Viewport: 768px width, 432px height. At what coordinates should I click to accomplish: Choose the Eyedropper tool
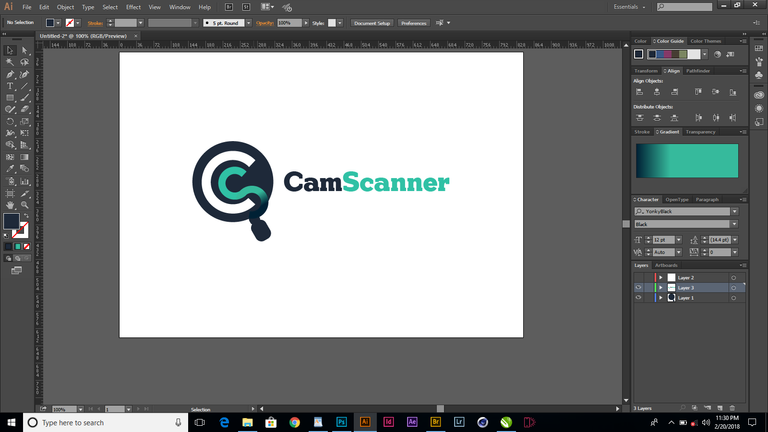click(10, 169)
